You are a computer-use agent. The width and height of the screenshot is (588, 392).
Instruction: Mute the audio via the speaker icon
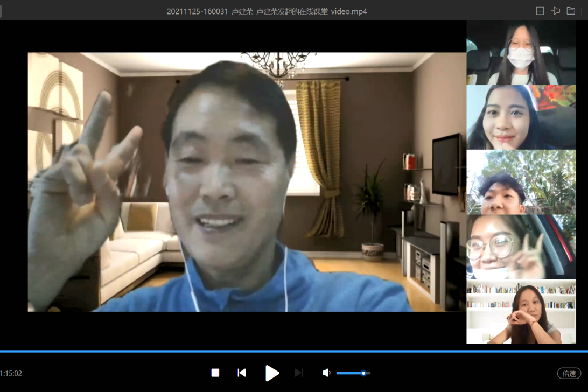pos(326,373)
